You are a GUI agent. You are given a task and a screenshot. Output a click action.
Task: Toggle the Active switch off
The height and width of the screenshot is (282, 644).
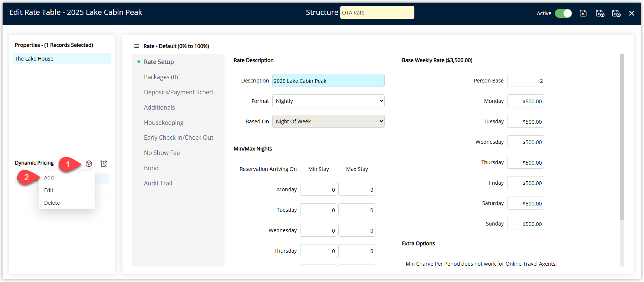coord(563,13)
